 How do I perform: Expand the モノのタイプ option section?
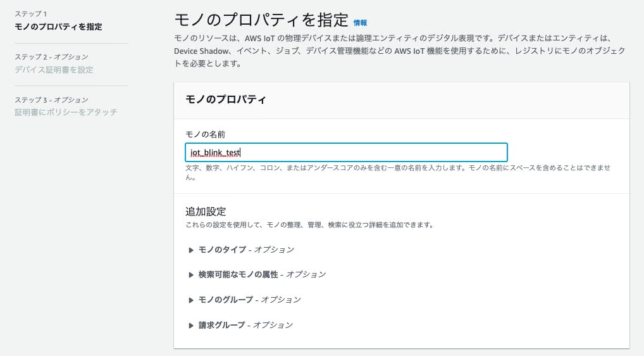click(x=241, y=250)
